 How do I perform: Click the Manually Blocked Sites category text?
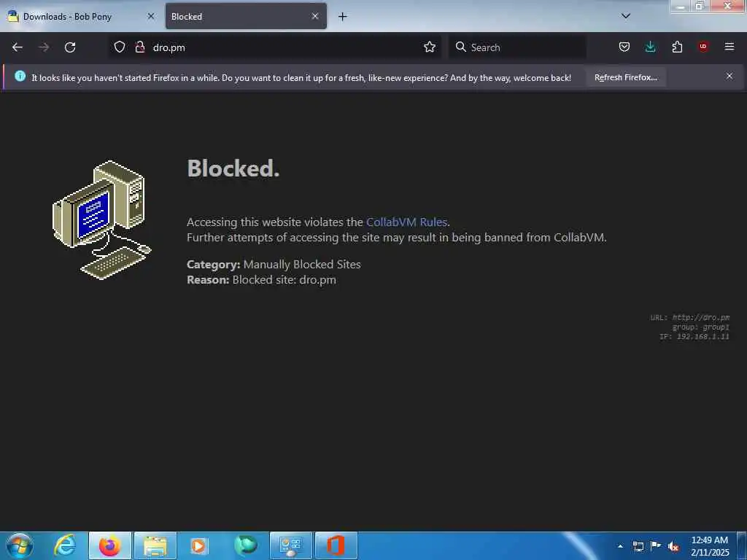pyautogui.click(x=302, y=264)
